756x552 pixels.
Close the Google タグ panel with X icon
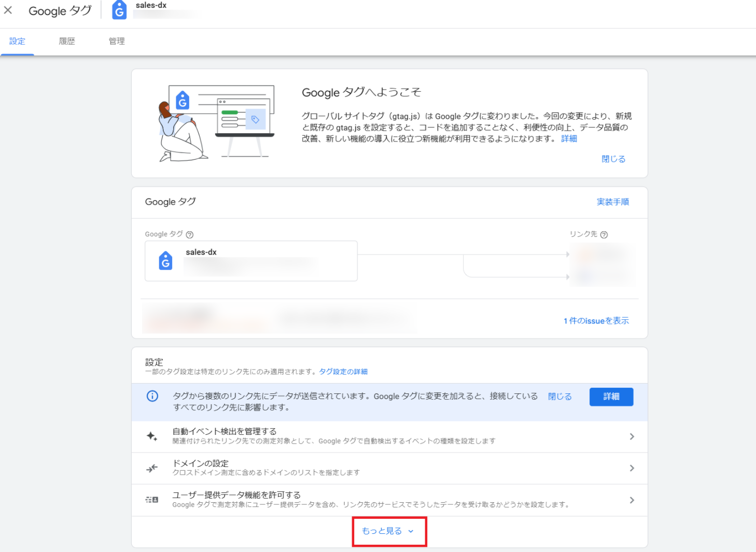coord(8,10)
